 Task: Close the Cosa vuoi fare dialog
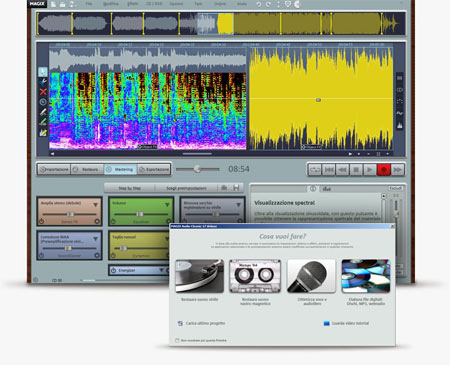click(392, 226)
